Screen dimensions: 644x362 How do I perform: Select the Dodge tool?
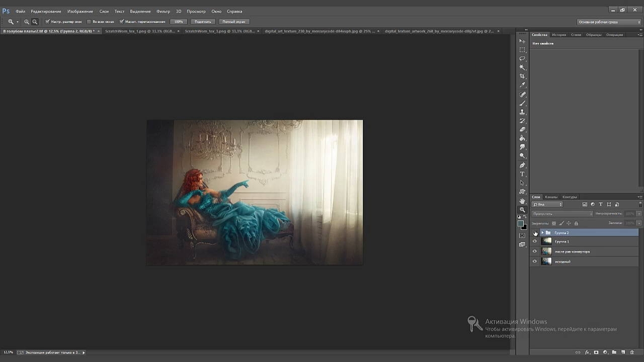[522, 156]
